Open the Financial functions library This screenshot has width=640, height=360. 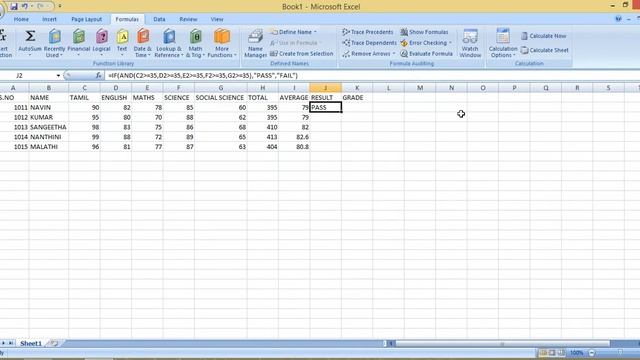(x=79, y=42)
